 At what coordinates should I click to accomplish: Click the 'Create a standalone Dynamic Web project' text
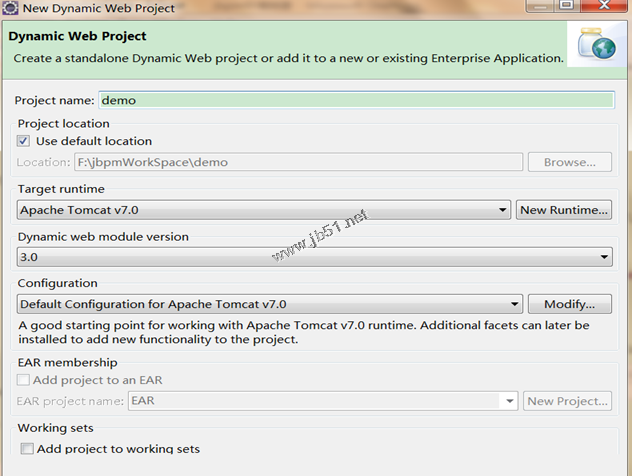click(288, 58)
